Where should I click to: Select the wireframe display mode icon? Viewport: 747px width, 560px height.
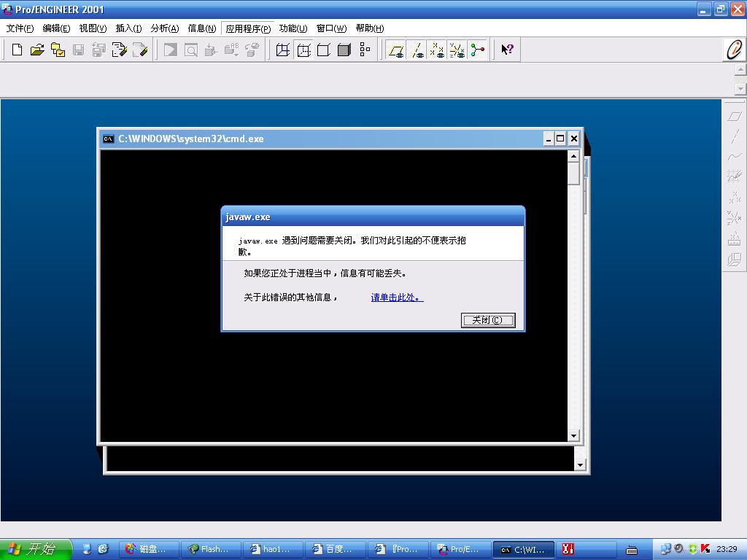click(283, 50)
